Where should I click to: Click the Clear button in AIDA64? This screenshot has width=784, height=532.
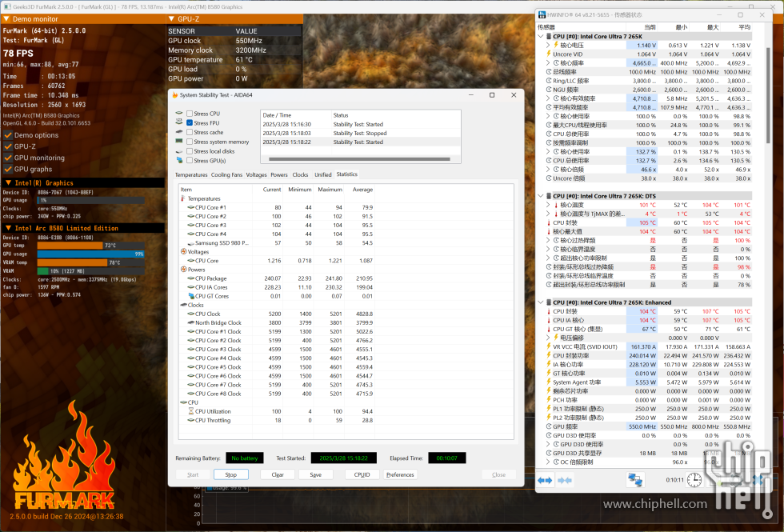(278, 474)
